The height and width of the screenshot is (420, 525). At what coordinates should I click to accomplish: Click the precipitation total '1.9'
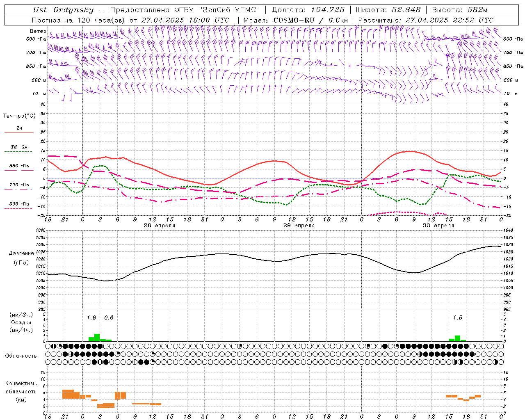click(x=91, y=317)
